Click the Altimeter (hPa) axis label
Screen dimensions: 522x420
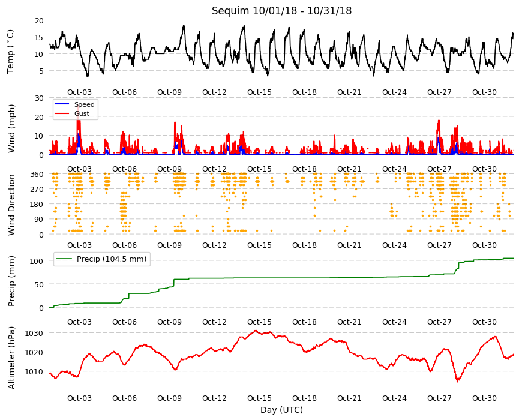click(11, 358)
